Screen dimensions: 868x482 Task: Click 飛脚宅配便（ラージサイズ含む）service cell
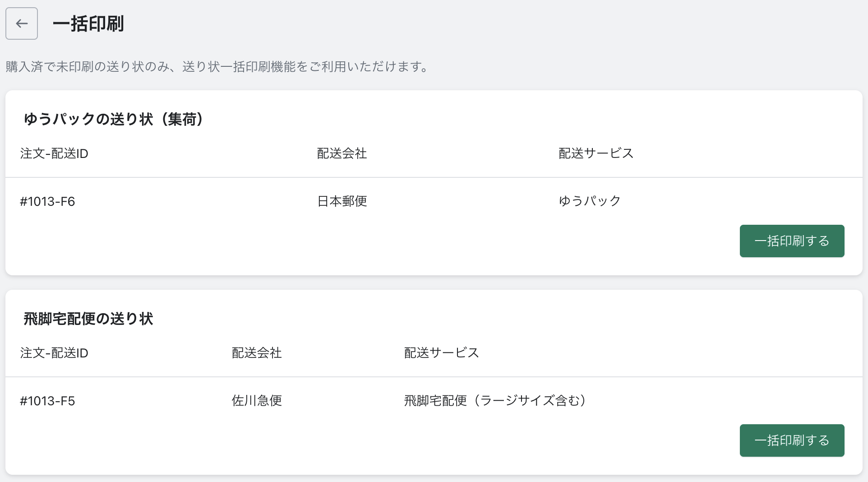pos(495,401)
